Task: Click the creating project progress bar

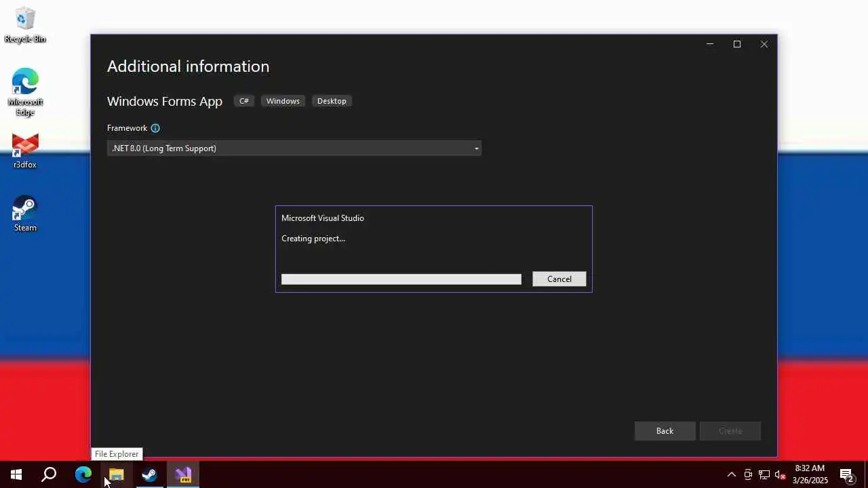Action: coord(401,279)
